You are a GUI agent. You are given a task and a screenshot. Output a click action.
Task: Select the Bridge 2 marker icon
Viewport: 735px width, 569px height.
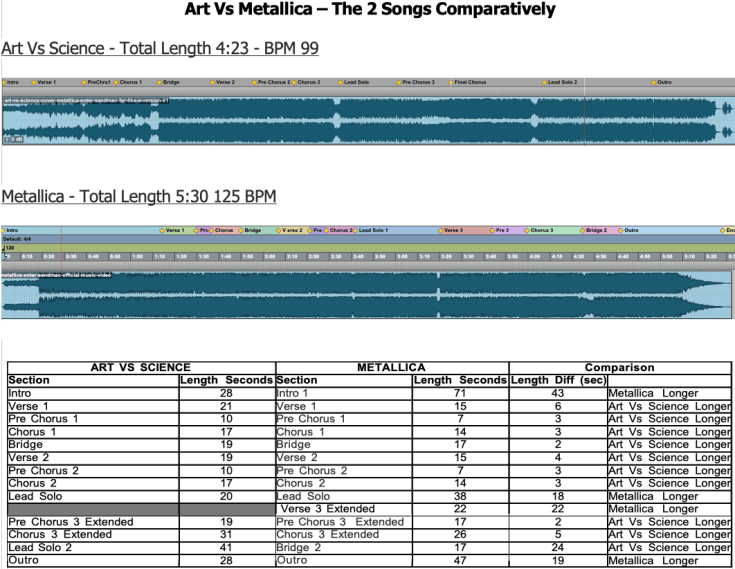582,230
